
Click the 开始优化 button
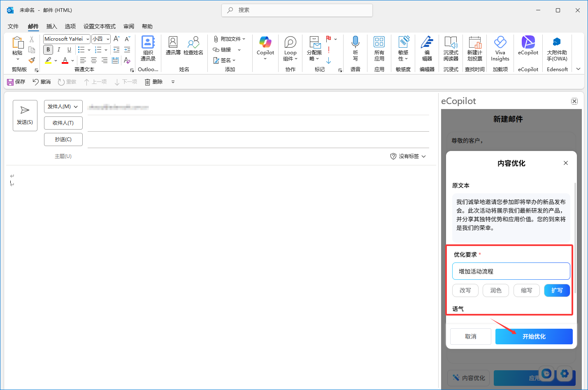pos(534,337)
